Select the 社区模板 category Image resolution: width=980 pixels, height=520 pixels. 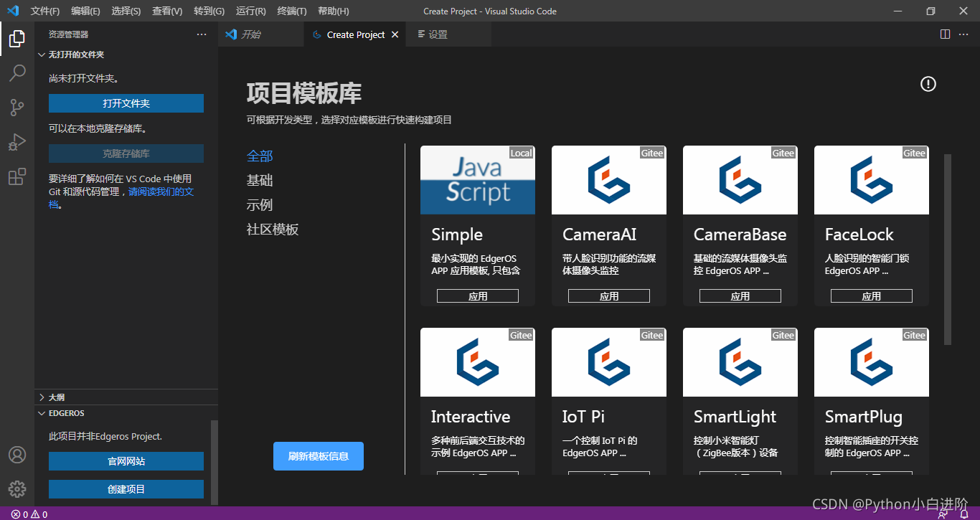[273, 229]
